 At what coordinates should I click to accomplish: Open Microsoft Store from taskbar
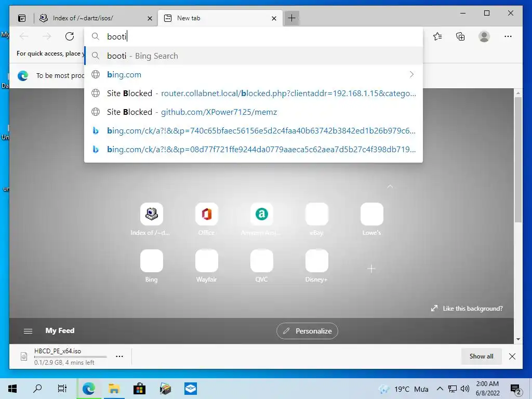(139, 389)
